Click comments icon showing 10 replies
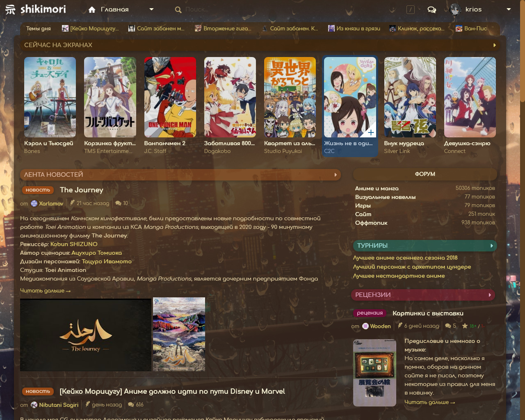This screenshot has width=525, height=420. [118, 203]
